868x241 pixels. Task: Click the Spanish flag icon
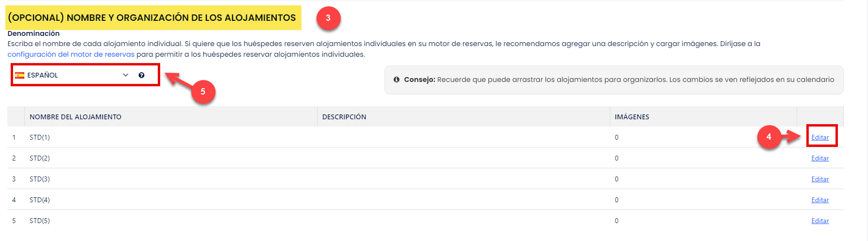click(x=20, y=75)
